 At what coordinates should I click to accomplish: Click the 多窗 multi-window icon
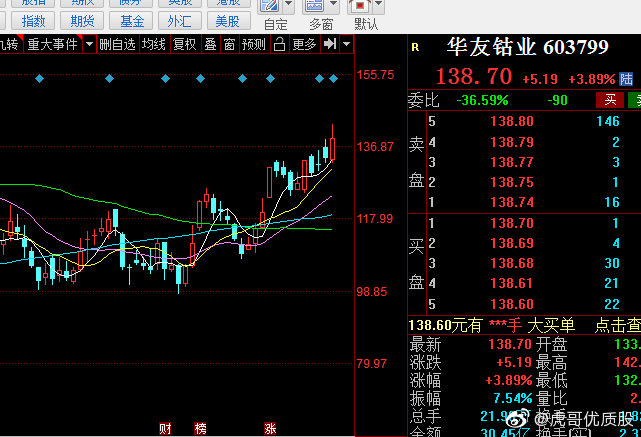pos(317,6)
